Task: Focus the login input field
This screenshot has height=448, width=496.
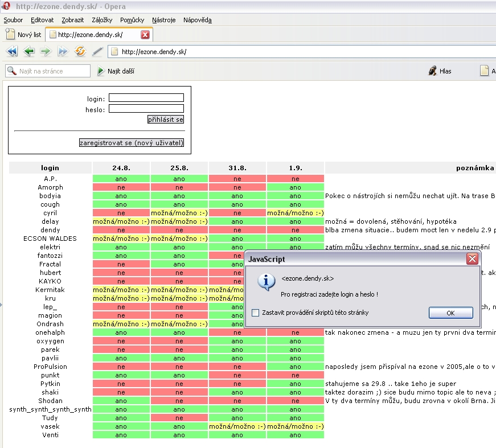Action: [x=146, y=98]
